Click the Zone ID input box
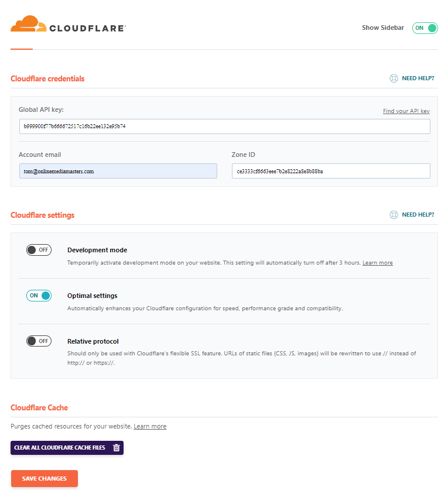This screenshot has height=497, width=448. pyautogui.click(x=330, y=170)
